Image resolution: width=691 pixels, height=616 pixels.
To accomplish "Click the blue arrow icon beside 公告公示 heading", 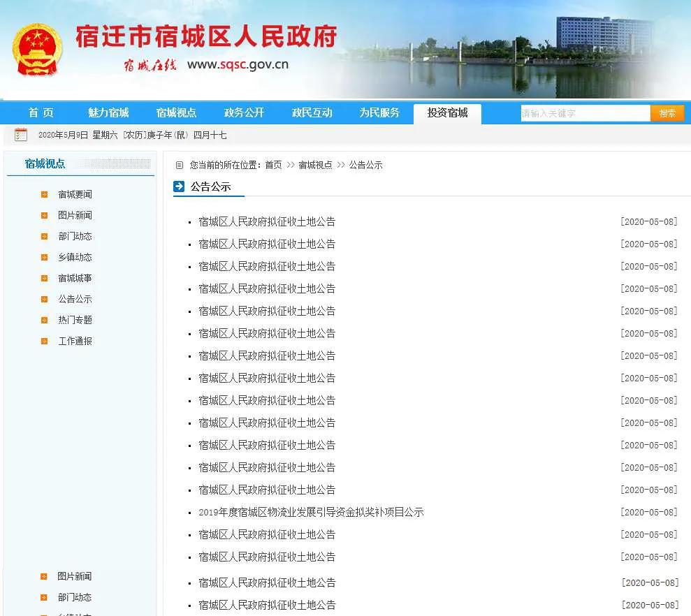I will [180, 186].
